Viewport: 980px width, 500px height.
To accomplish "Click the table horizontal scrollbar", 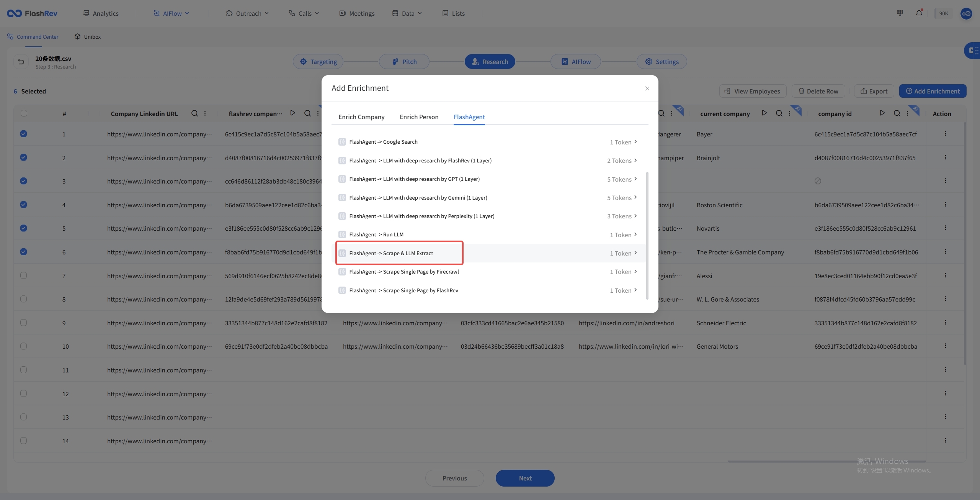I will click(x=827, y=461).
